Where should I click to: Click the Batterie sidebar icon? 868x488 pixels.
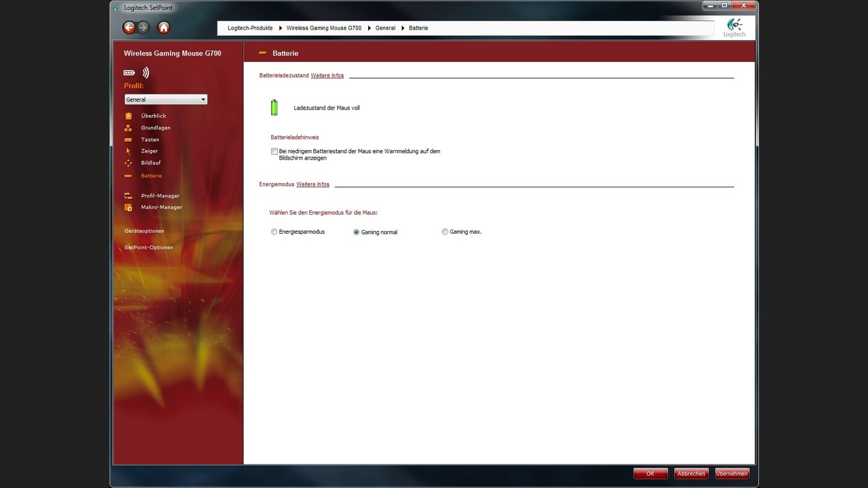pos(128,176)
